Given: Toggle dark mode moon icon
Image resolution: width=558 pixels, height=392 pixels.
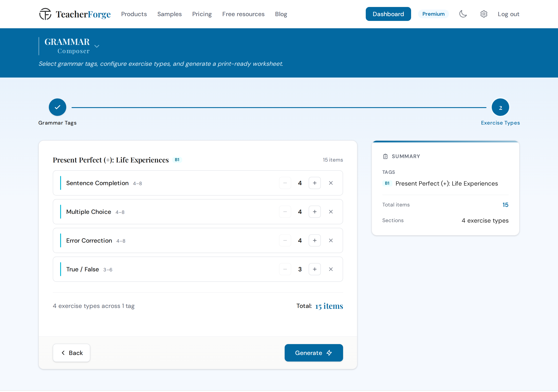Looking at the screenshot, I should [x=463, y=14].
